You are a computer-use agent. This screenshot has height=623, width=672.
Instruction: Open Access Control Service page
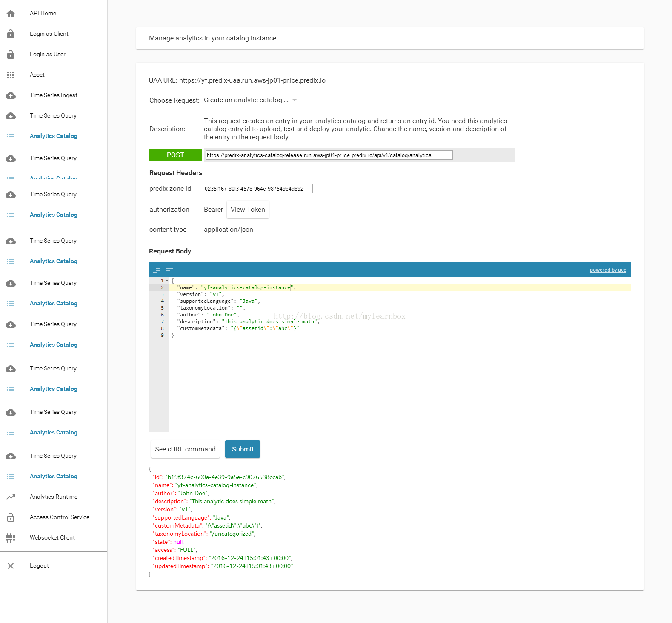pyautogui.click(x=60, y=517)
